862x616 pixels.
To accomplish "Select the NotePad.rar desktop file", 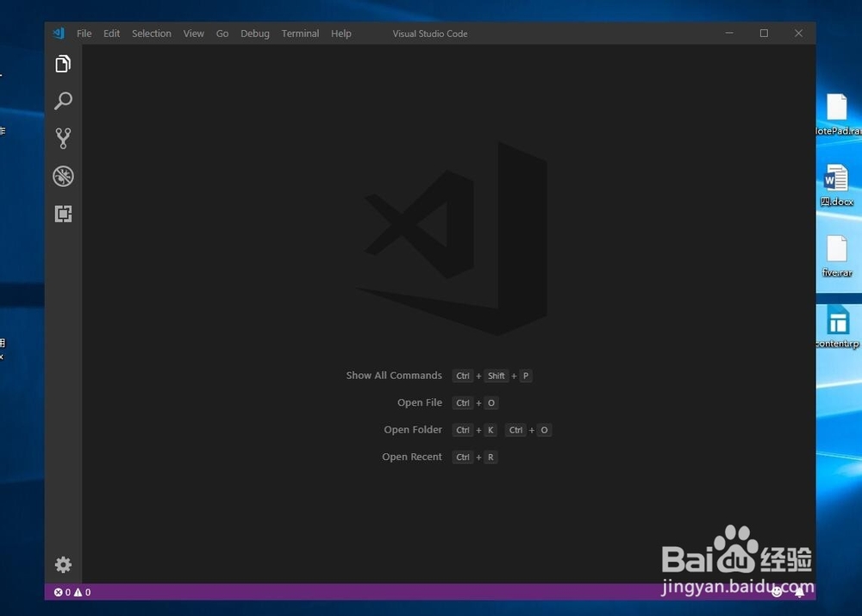I will (838, 115).
